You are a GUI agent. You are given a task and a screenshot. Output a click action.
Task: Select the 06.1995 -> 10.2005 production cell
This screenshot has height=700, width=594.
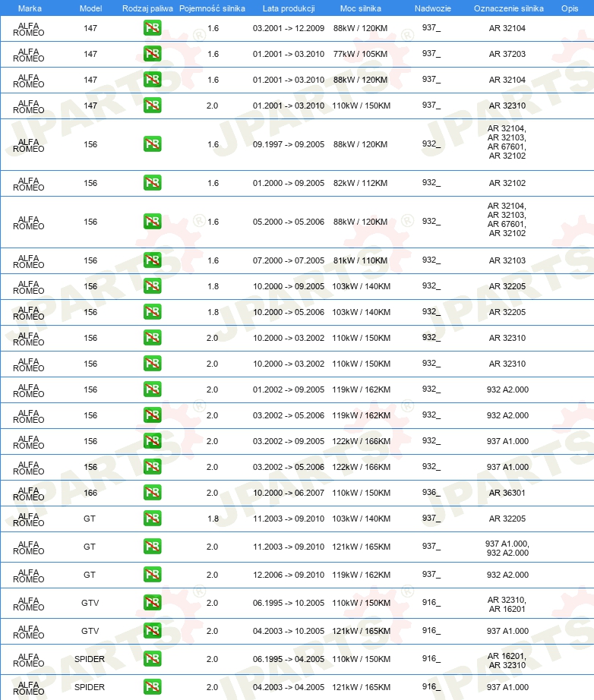pos(289,603)
